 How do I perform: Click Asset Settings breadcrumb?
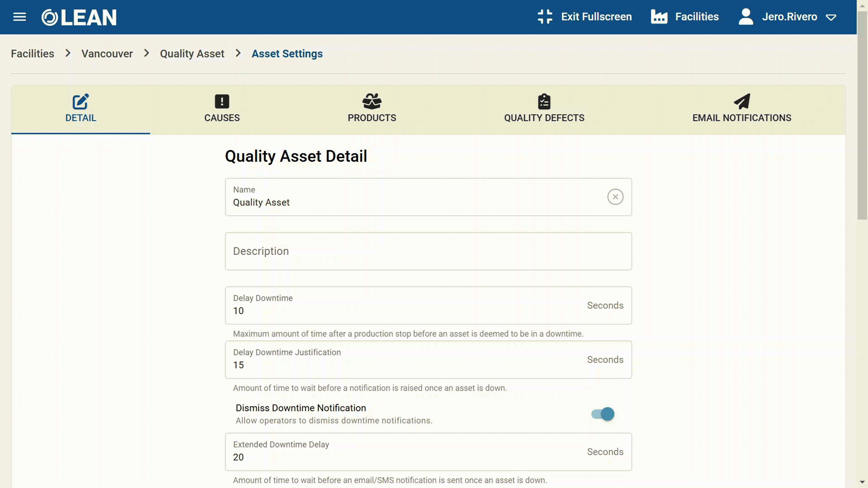click(287, 54)
